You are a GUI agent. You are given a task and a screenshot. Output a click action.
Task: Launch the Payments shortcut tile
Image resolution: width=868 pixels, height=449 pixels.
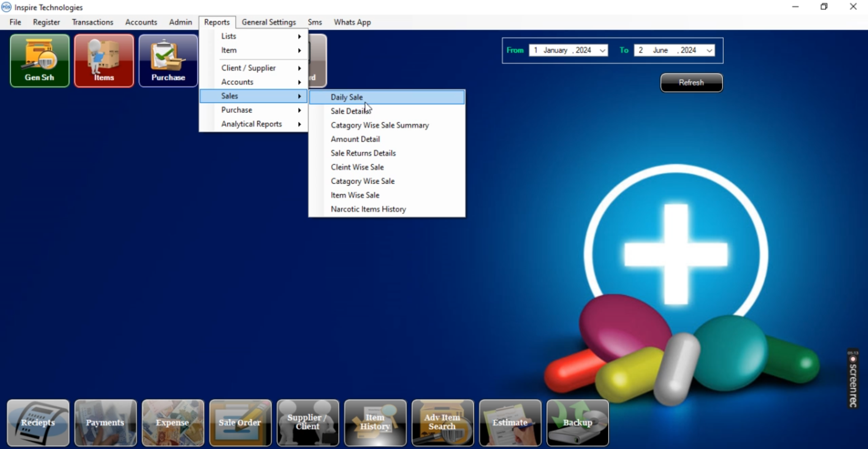[105, 423]
